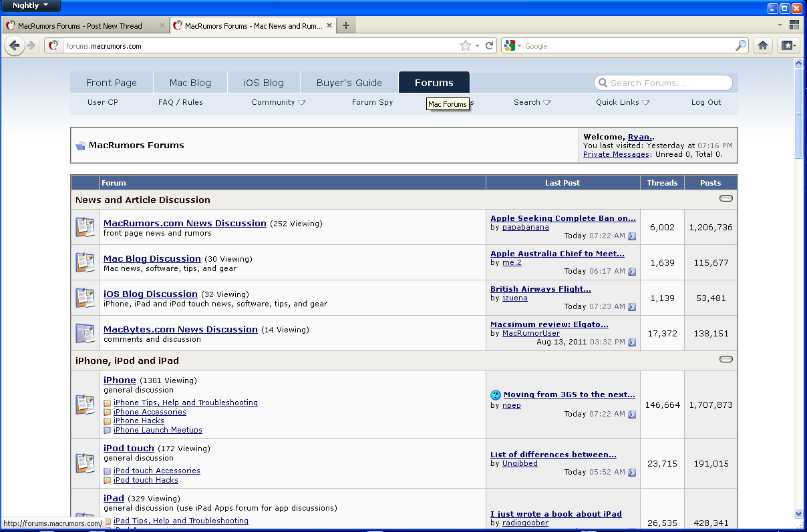Image resolution: width=807 pixels, height=532 pixels.
Task: Open the URL history dropdown arrow
Action: click(x=477, y=46)
